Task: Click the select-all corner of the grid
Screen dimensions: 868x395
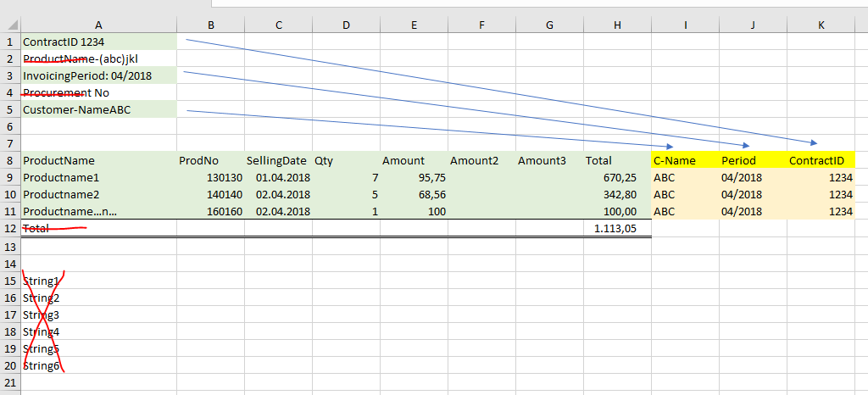Action: coord(9,25)
